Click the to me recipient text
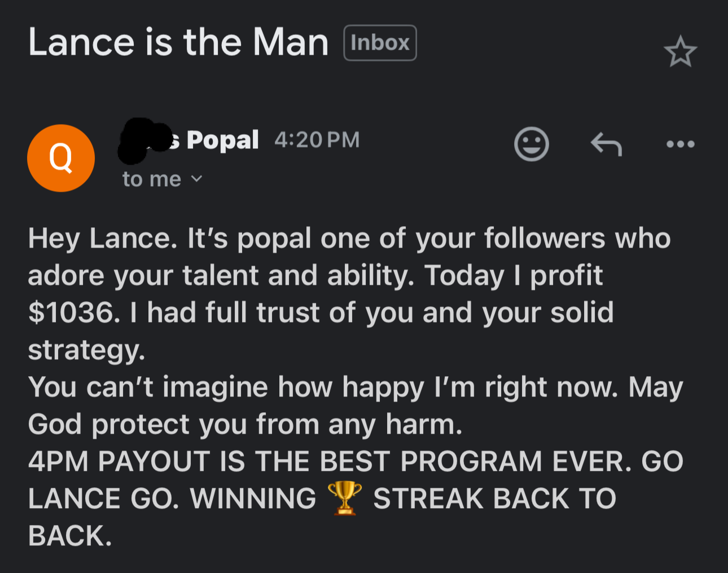This screenshot has width=728, height=573. (151, 179)
